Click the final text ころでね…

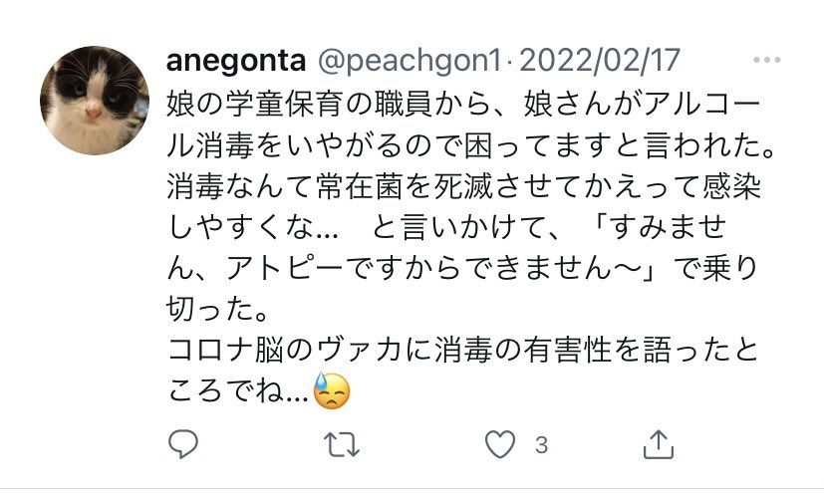coord(239,391)
